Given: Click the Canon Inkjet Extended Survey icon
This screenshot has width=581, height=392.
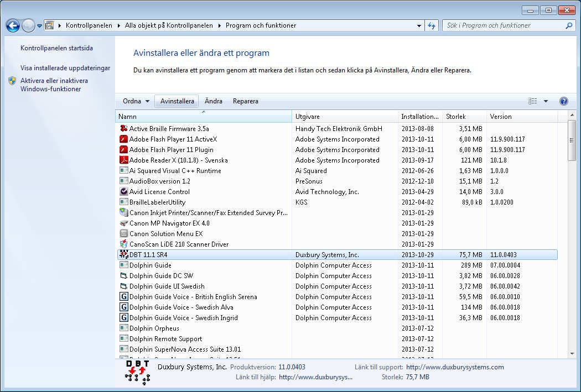Looking at the screenshot, I should pyautogui.click(x=124, y=212).
